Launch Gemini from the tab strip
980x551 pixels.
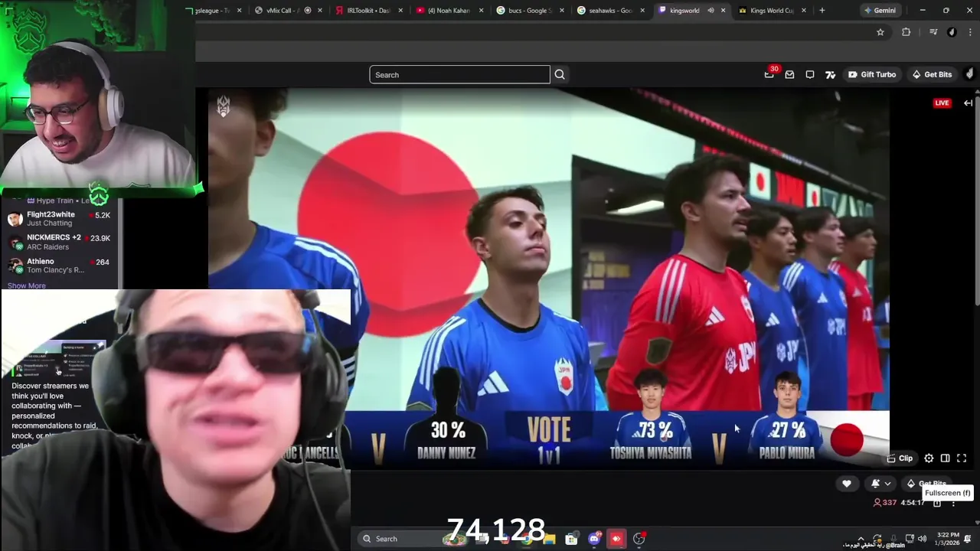pos(880,11)
